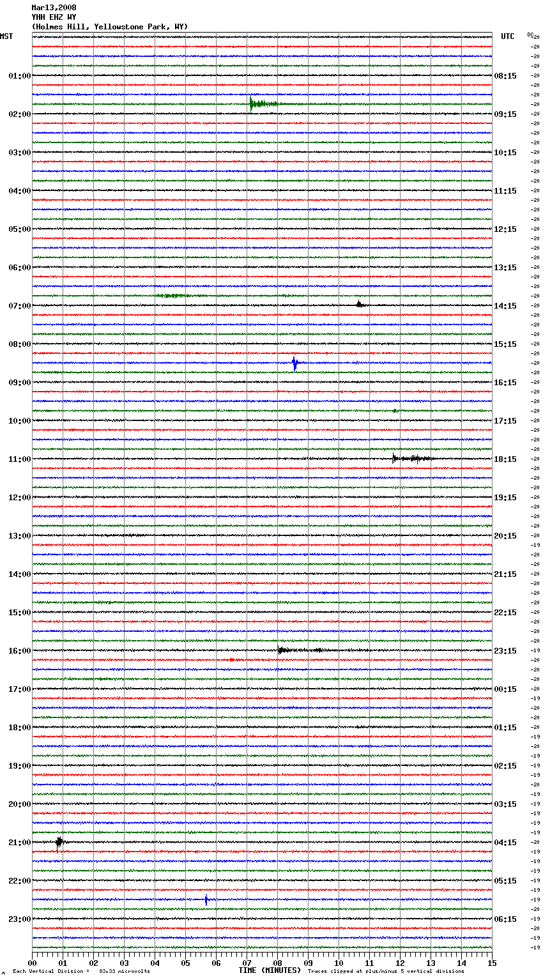The width and height of the screenshot is (543, 980).
Task: Click the 00:15 UTC time label
Action: point(505,689)
